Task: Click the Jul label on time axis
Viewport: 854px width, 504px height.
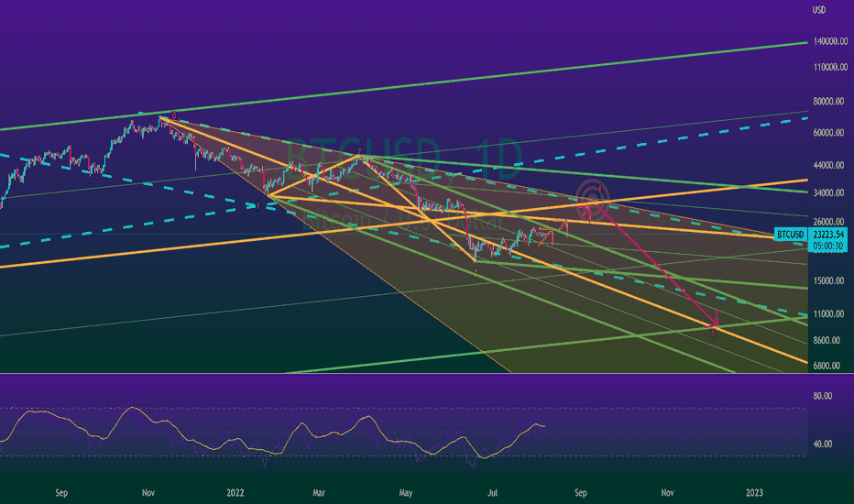Action: coord(493,493)
